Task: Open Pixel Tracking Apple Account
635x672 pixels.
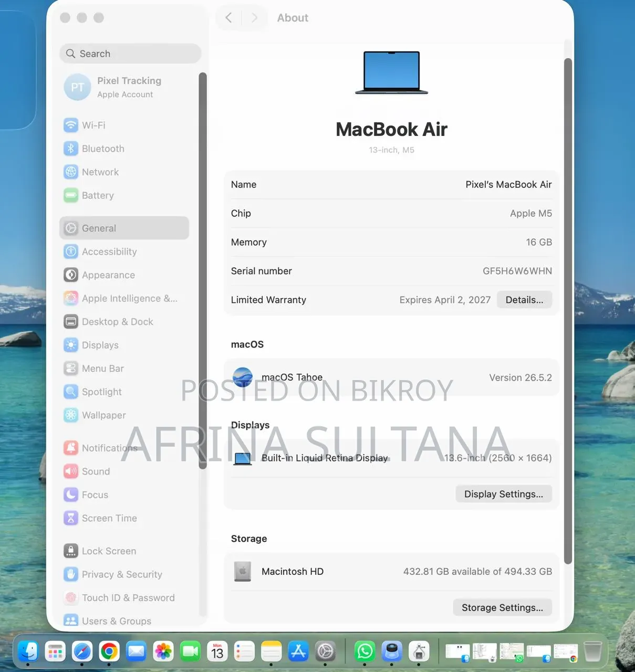Action: (x=124, y=87)
